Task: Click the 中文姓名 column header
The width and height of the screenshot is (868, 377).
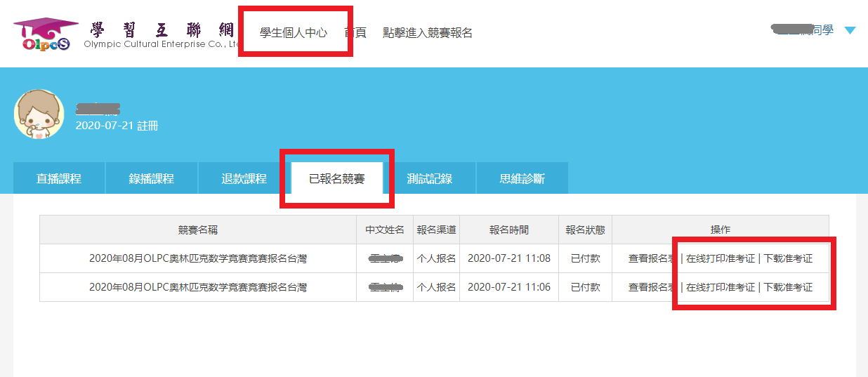Action: click(x=385, y=230)
